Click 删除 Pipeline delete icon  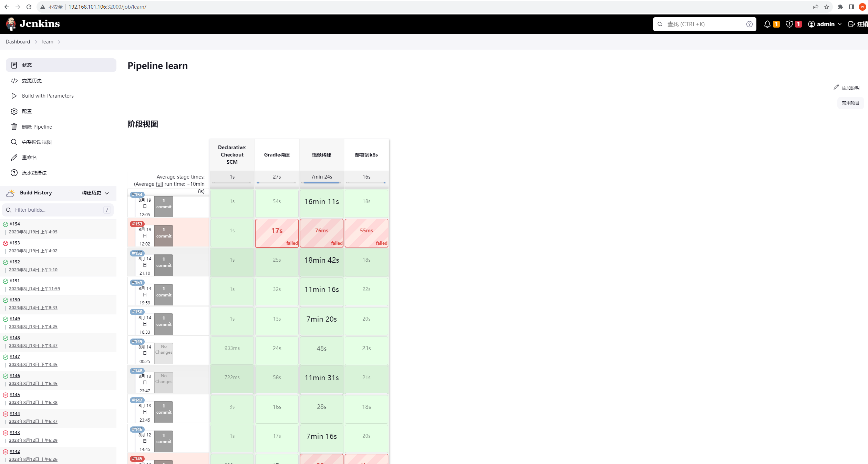click(14, 126)
